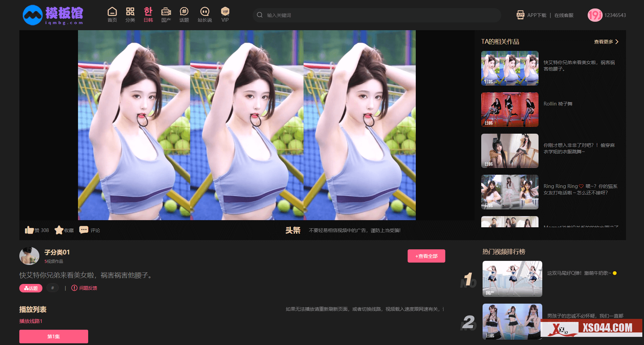Click the 问题反馈 link
This screenshot has width=644, height=345.
tap(88, 288)
